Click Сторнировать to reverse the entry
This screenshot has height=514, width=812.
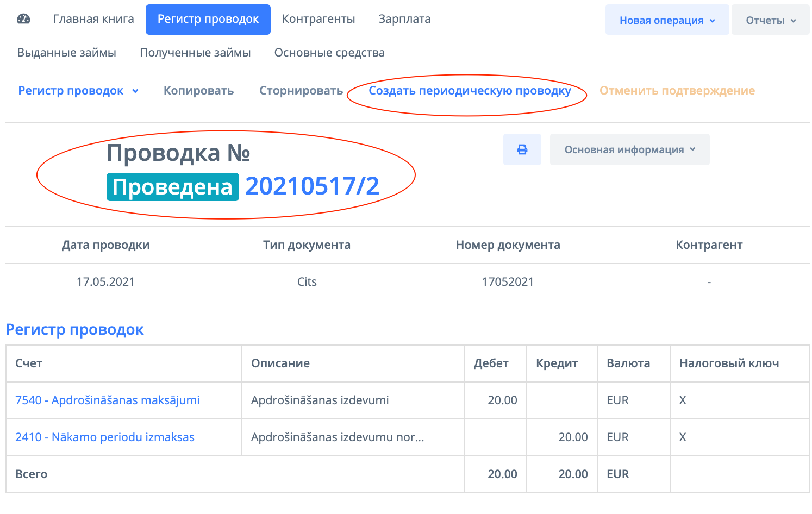pos(301,91)
